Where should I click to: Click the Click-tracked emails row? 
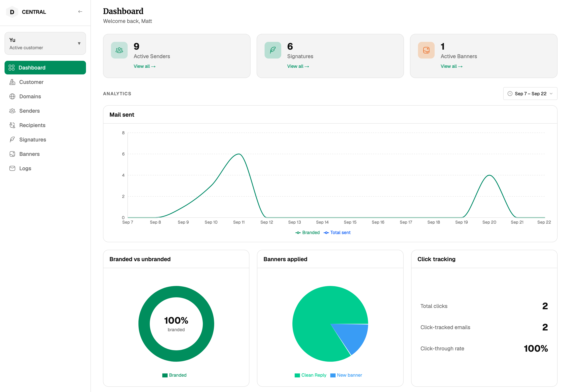[x=484, y=327]
